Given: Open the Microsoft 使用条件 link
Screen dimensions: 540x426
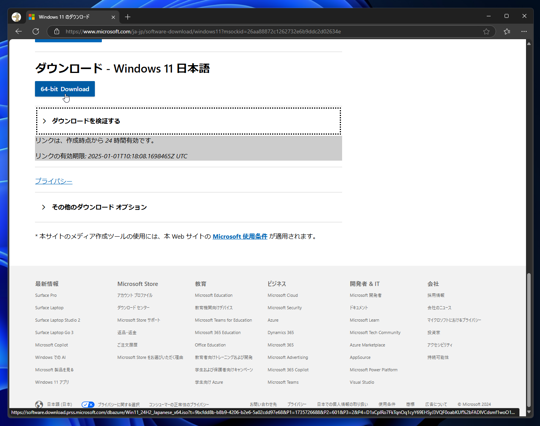Looking at the screenshot, I should point(240,236).
